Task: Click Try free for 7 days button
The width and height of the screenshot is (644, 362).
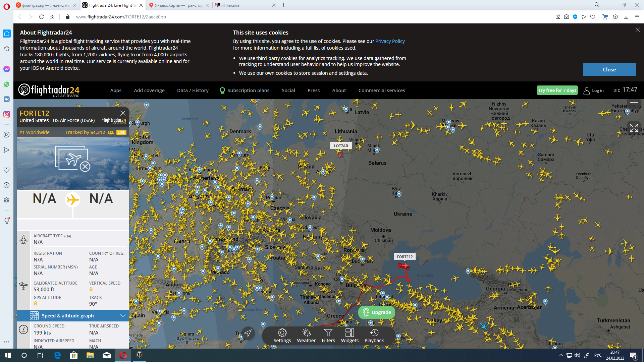Action: tap(557, 90)
